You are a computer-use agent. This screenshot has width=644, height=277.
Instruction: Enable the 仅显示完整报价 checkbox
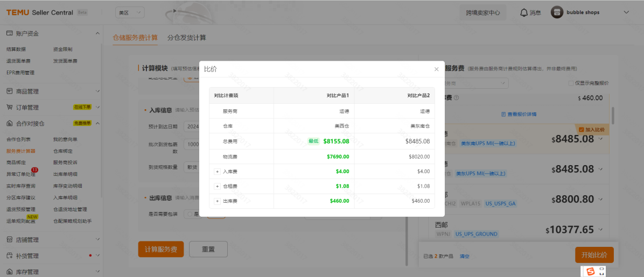point(571,83)
